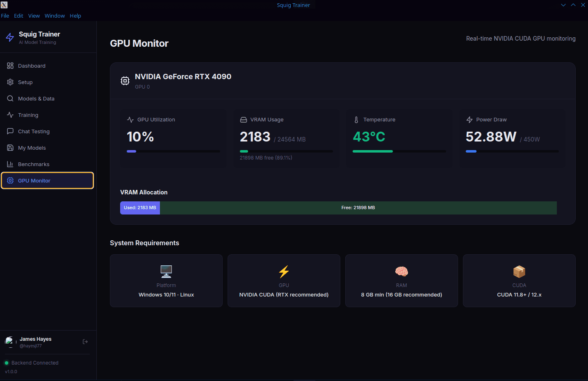
Task: Click the Temperature stat card
Action: (x=399, y=138)
